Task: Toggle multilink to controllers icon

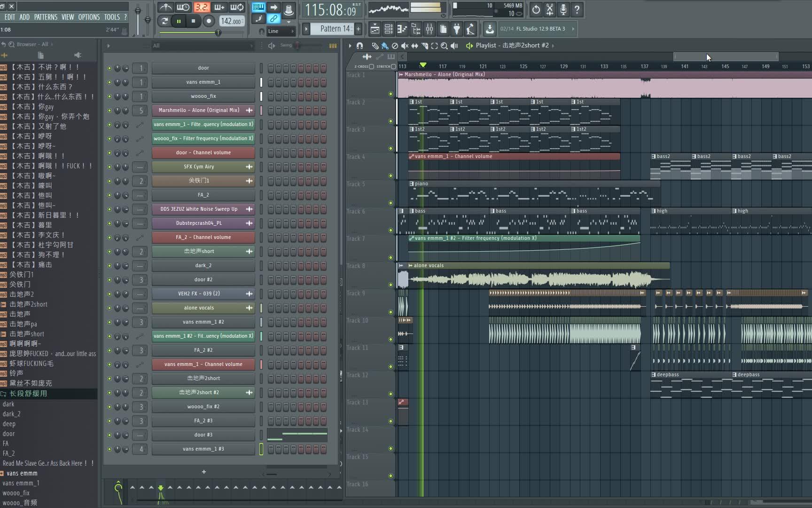Action: click(x=273, y=19)
